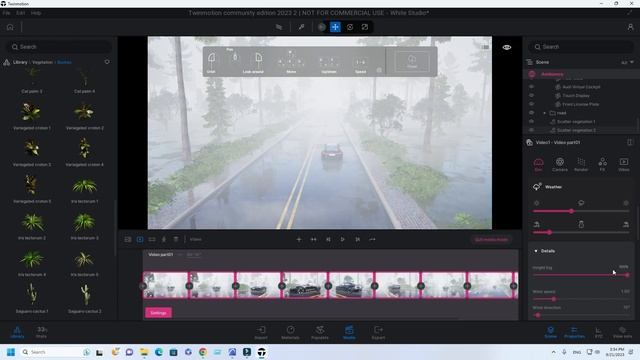
Task: Collapse the Details section
Action: pyautogui.click(x=536, y=251)
